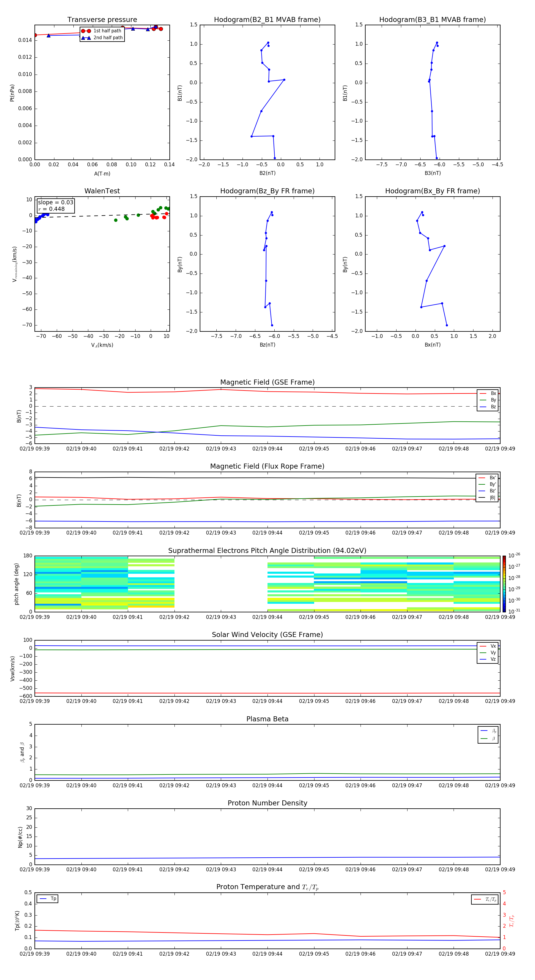
Task: Click the '02/19 09:42' tick under pitch angle plot
Action: coord(174,617)
